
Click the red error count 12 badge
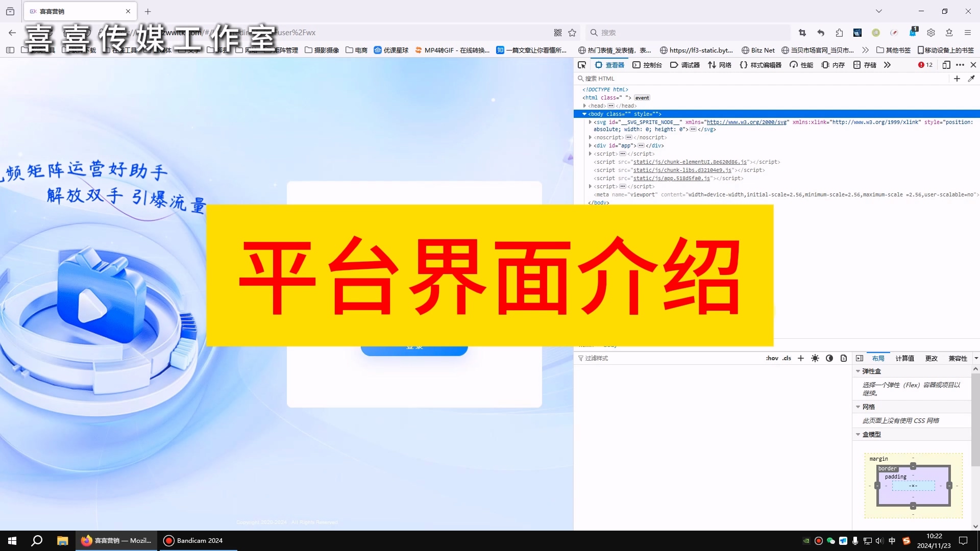click(x=925, y=65)
